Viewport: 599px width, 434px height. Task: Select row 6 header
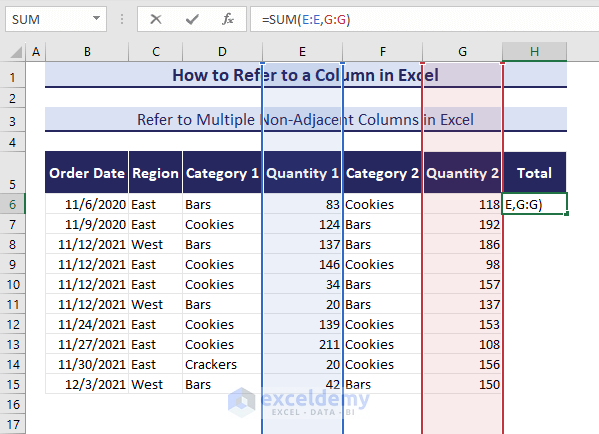[13, 204]
